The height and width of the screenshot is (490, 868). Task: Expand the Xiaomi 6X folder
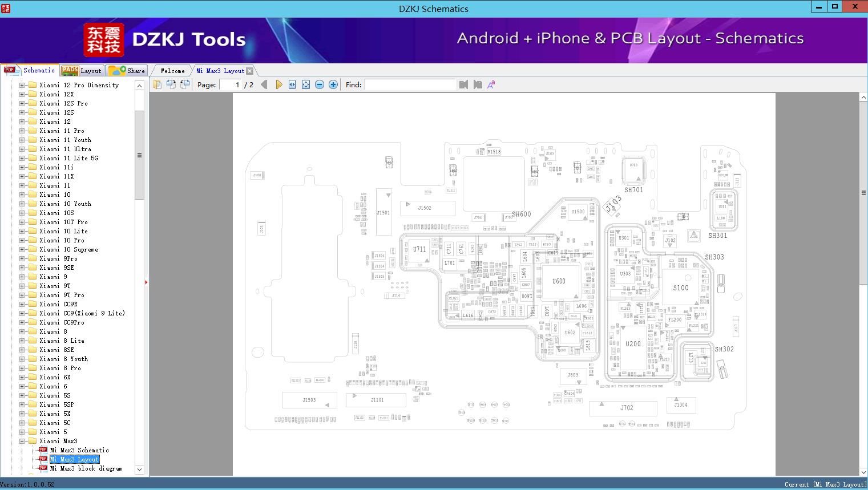(x=22, y=377)
